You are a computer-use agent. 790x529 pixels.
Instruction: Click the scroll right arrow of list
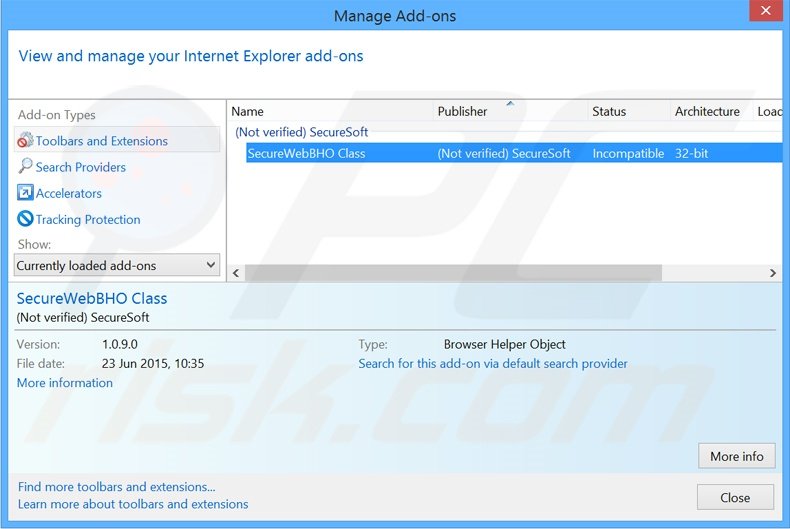click(x=772, y=273)
